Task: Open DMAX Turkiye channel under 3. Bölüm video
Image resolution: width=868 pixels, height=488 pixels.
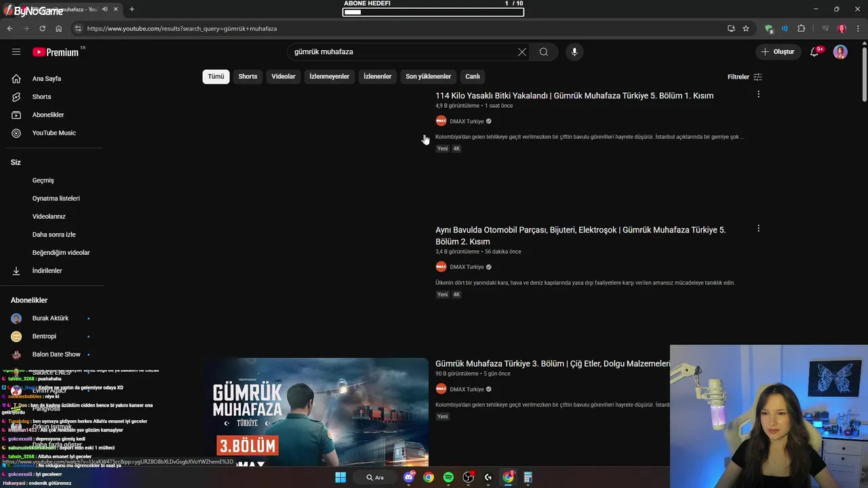Action: [467, 389]
